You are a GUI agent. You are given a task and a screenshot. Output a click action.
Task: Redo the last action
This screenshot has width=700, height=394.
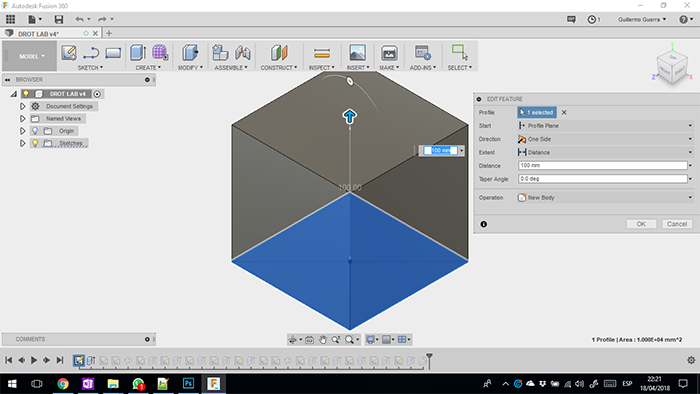pos(102,19)
